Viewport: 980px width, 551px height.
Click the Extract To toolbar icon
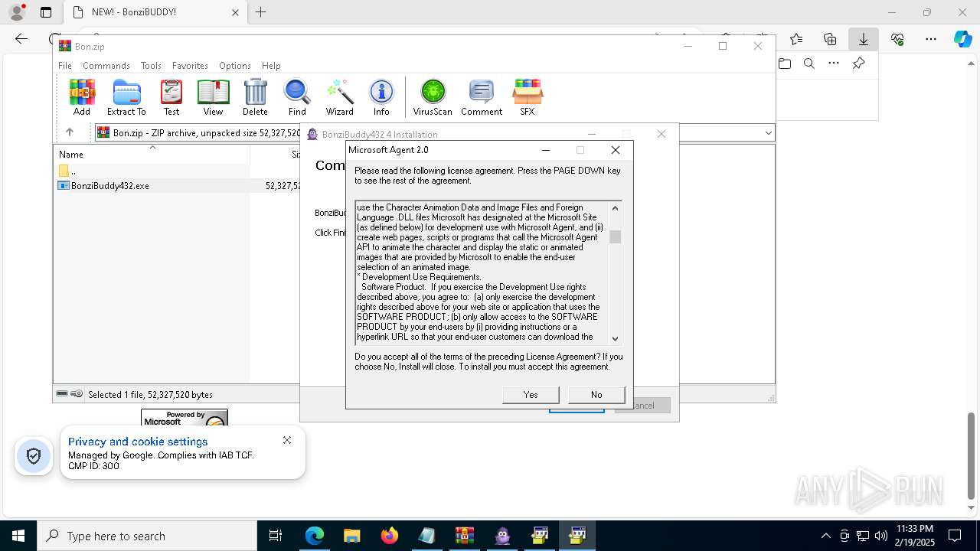[x=126, y=97]
